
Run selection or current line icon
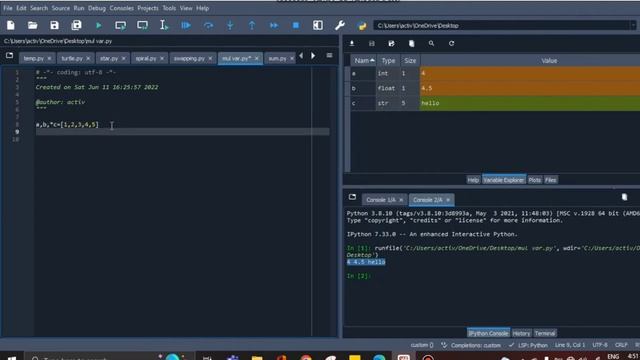click(164, 25)
